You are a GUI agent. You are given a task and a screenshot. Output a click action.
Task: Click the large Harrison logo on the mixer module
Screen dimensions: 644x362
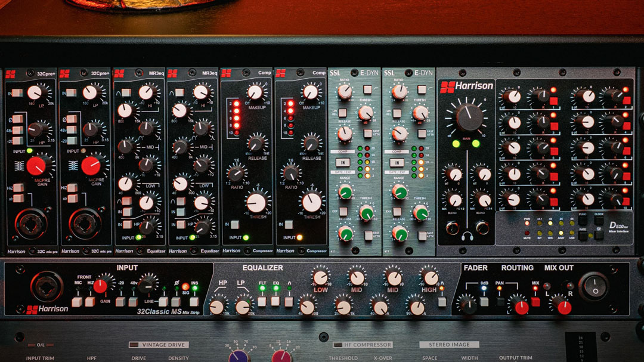point(467,86)
